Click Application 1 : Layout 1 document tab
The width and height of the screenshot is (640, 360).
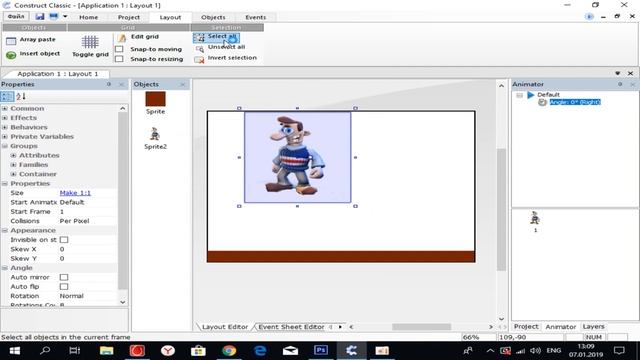[58, 74]
